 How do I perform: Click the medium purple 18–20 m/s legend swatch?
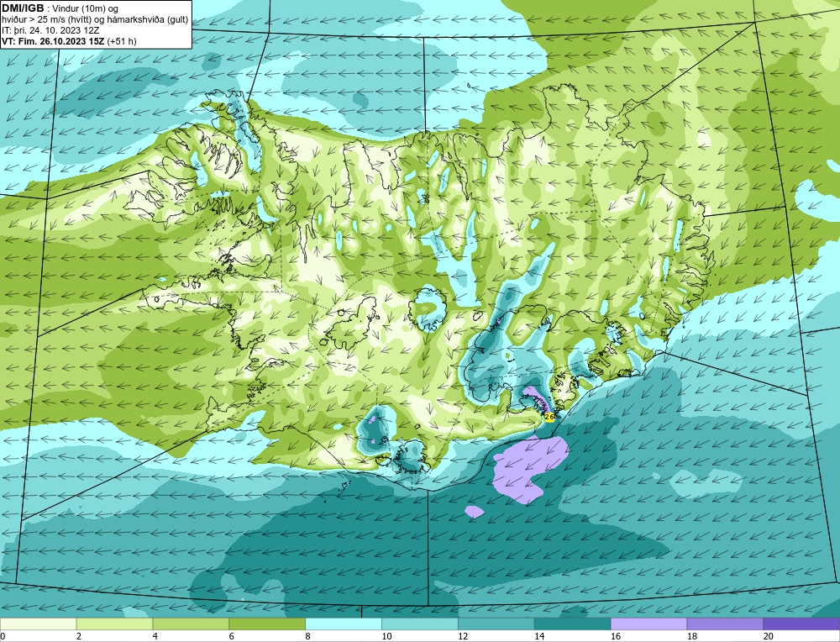coord(725,624)
